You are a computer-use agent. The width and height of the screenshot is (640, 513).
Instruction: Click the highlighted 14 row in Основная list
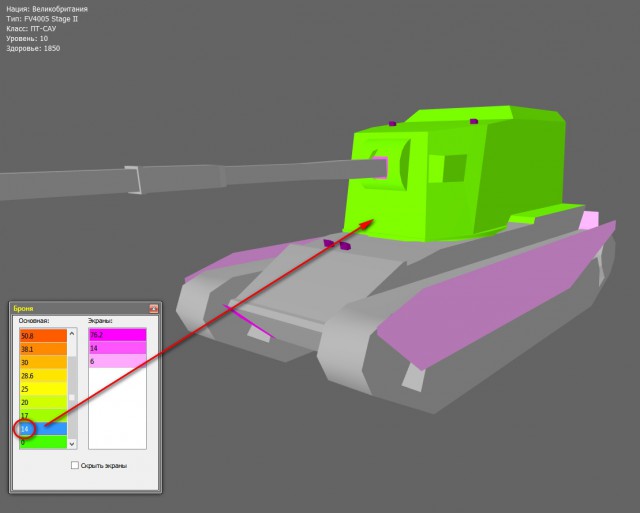coord(43,429)
